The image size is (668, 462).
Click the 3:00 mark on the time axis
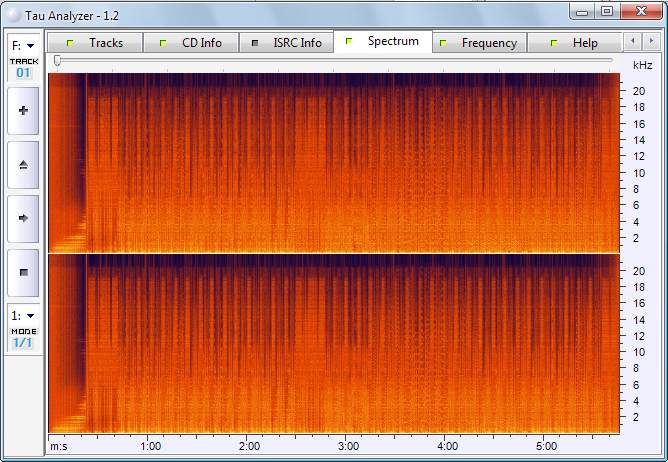[x=348, y=446]
